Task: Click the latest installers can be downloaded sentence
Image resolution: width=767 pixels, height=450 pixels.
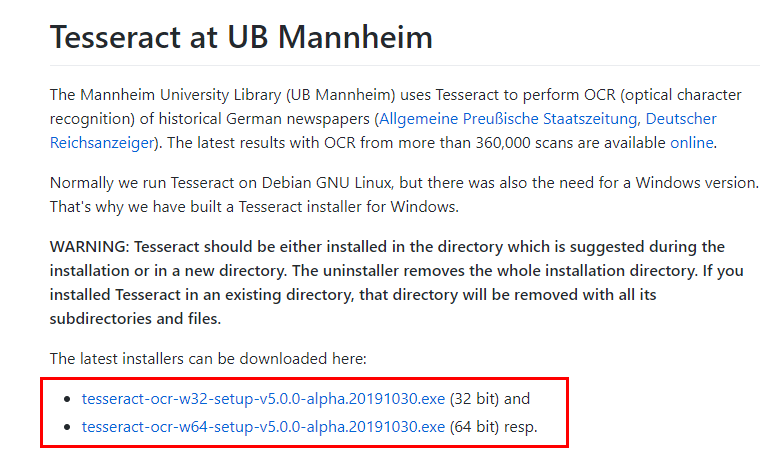Action: [208, 359]
